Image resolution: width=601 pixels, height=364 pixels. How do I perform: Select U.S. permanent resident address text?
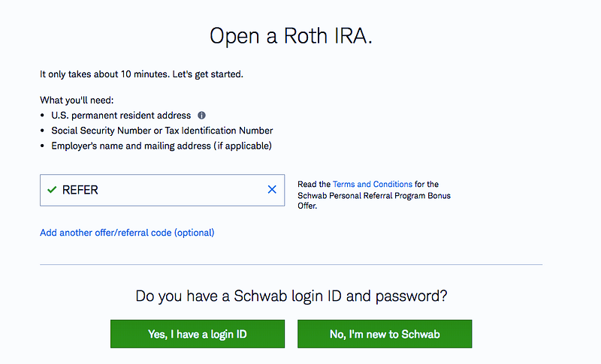pyautogui.click(x=120, y=116)
